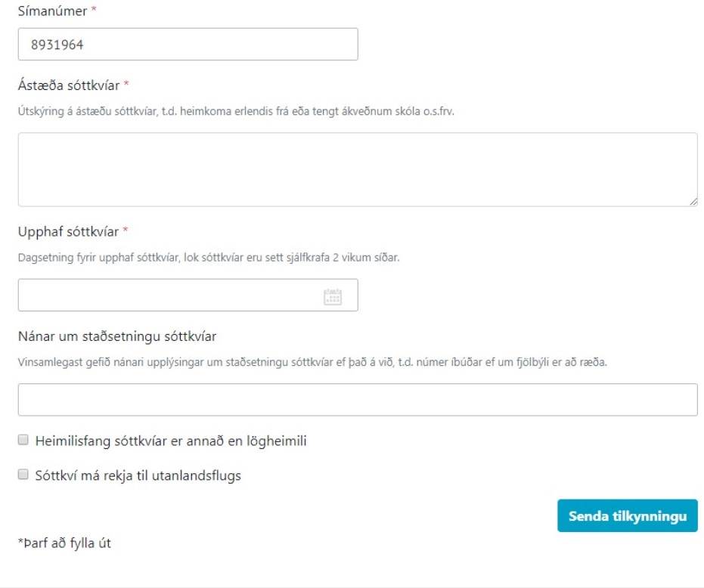
Task: Click inside the Ástæða sóttkvíar text area
Action: [x=358, y=169]
